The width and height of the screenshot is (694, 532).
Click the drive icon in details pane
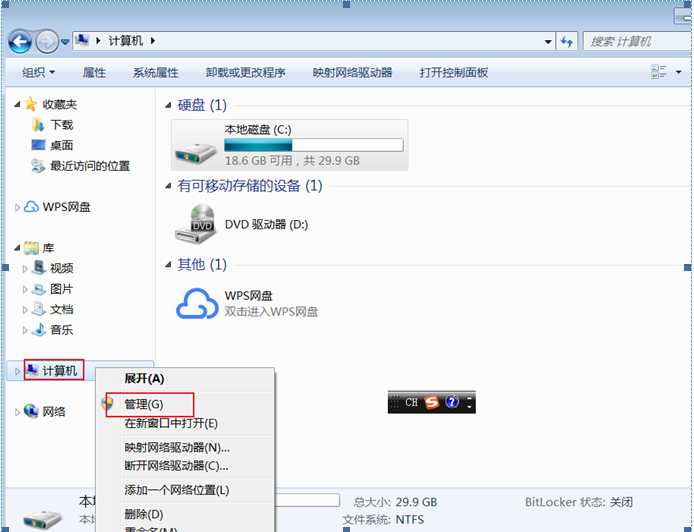(42, 518)
